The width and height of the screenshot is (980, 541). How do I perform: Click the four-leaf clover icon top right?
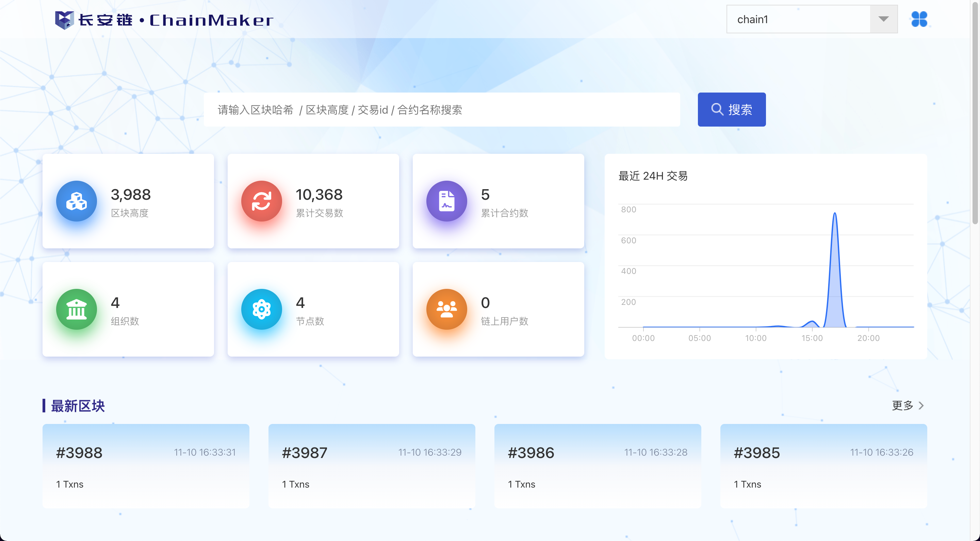coord(919,19)
